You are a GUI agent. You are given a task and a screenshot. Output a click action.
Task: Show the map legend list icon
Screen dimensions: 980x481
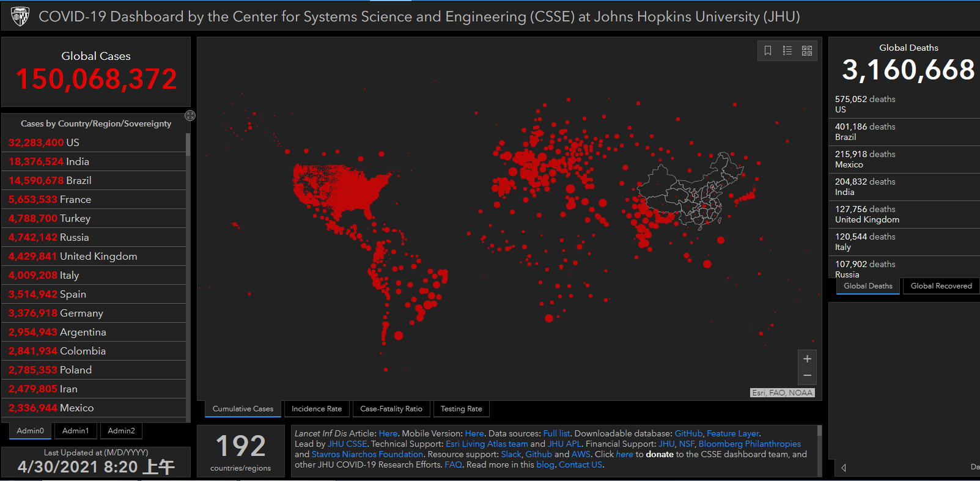(x=787, y=51)
